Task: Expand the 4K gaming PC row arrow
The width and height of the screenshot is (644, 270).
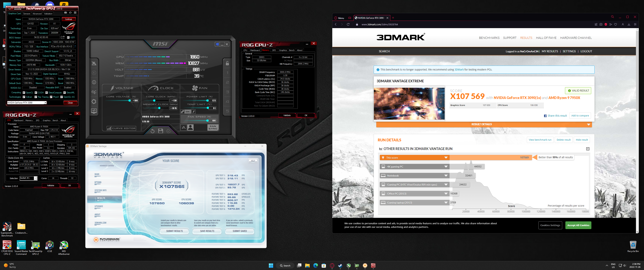Action: click(446, 166)
